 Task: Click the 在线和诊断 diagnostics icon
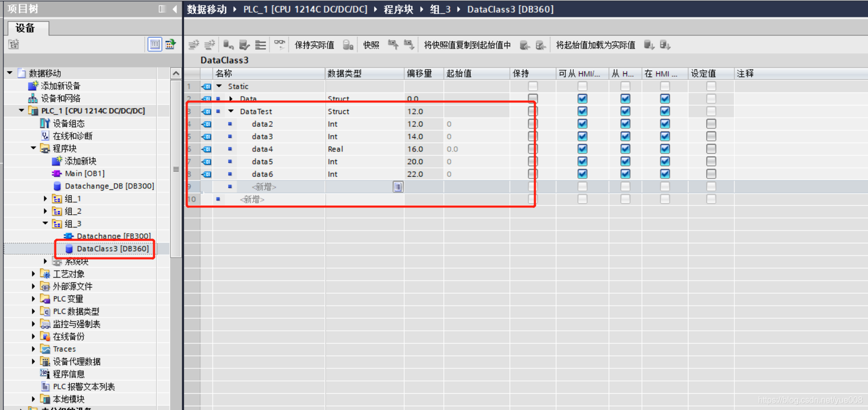(45, 136)
